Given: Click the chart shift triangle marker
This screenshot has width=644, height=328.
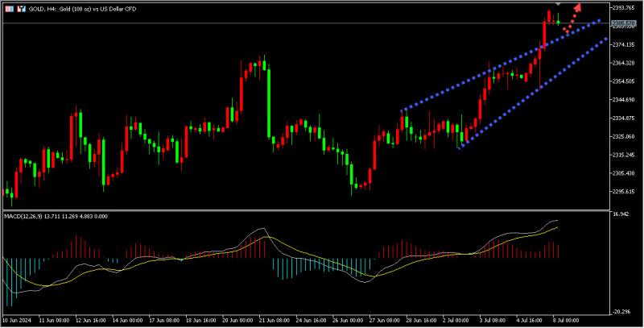Looking at the screenshot, I should [558, 4].
